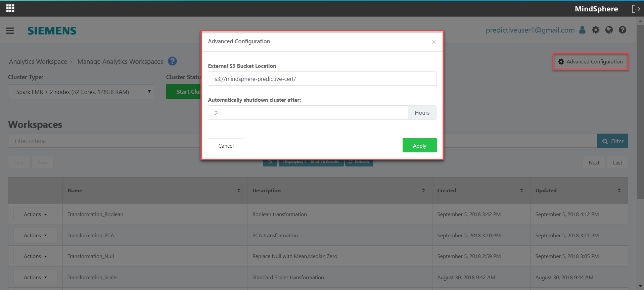Open the hamburger navigation menu
644x290 pixels.
click(10, 31)
